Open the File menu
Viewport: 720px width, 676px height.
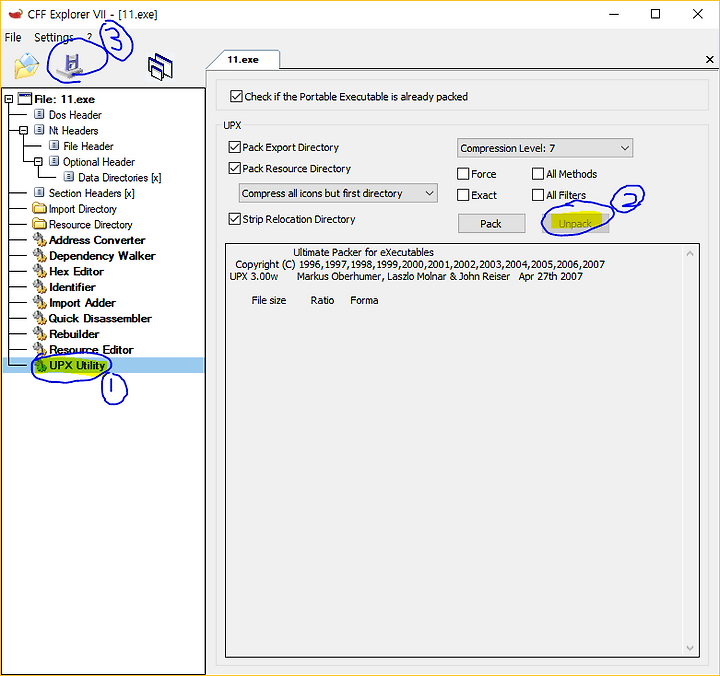point(13,37)
